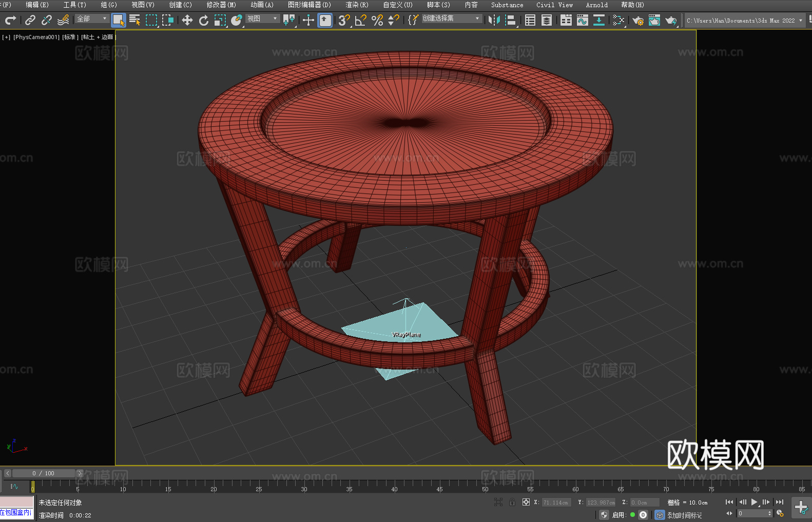Toggle Selection Lock padlock icon

pyautogui.click(x=512, y=502)
